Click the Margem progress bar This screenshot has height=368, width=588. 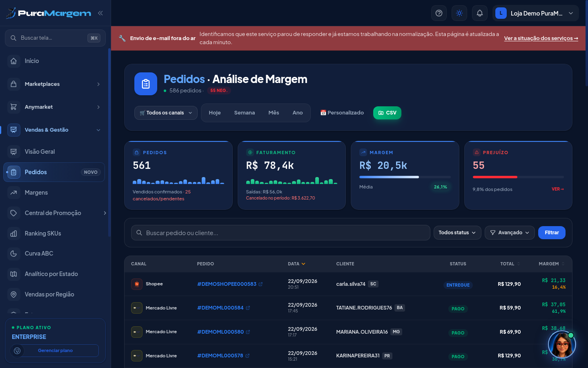[405, 177]
